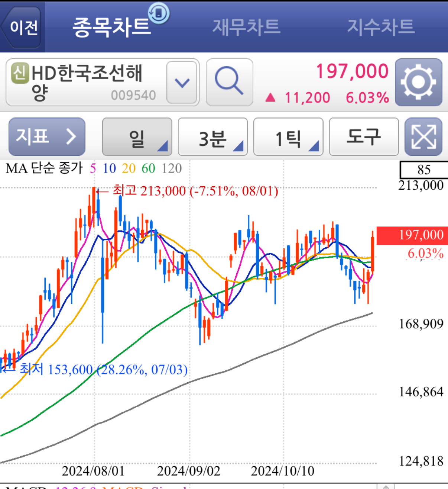Tap the search magnifier icon
This screenshot has width=448, height=489.
pyautogui.click(x=229, y=81)
